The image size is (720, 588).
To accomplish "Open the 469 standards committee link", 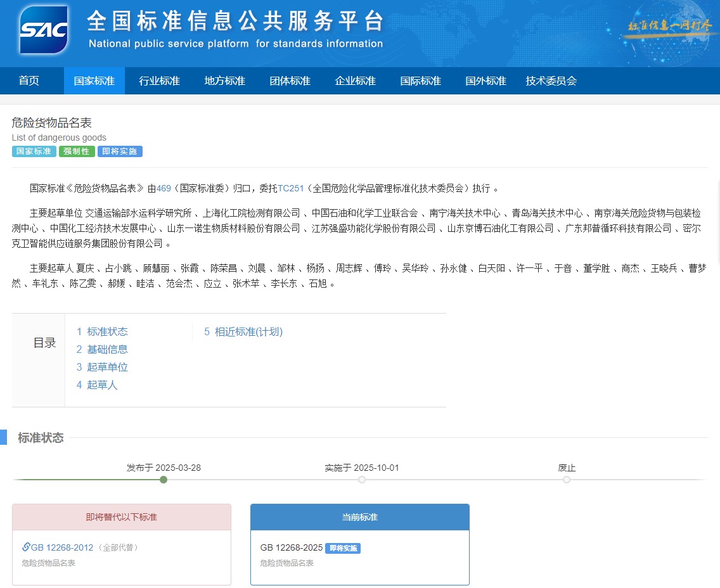I will (164, 188).
